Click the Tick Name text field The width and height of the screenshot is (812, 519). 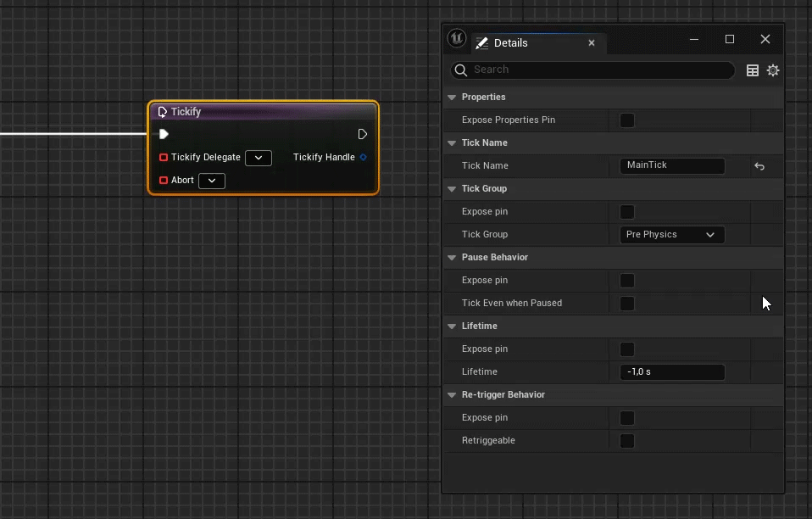[x=672, y=166]
